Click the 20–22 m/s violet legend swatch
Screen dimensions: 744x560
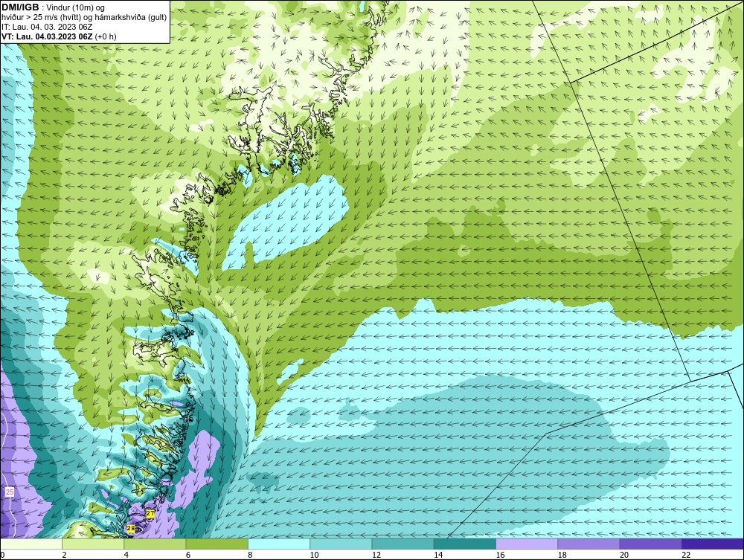click(650, 544)
